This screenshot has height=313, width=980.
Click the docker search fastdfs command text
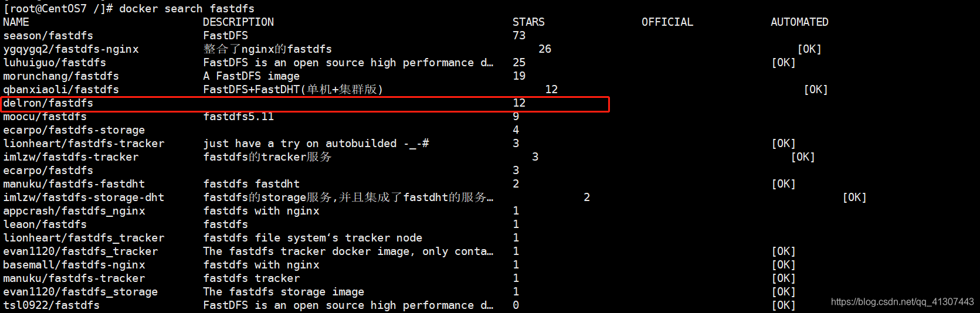pos(186,9)
